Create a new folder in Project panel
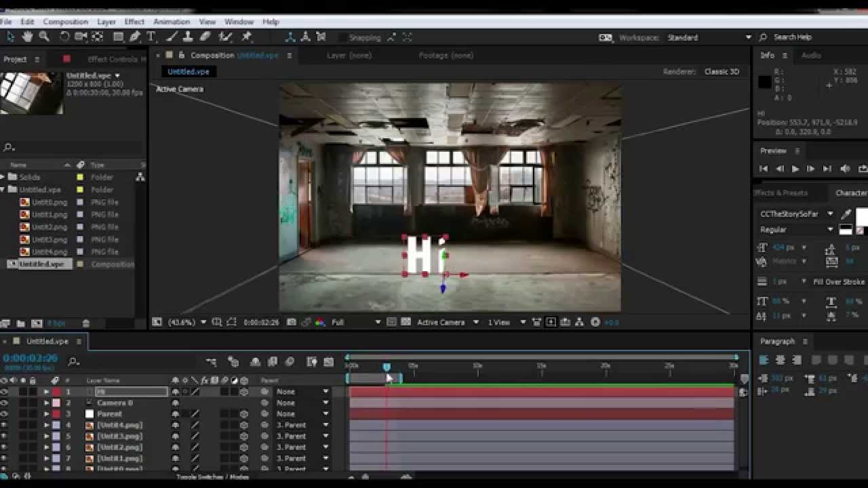The image size is (868, 488). [x=20, y=324]
